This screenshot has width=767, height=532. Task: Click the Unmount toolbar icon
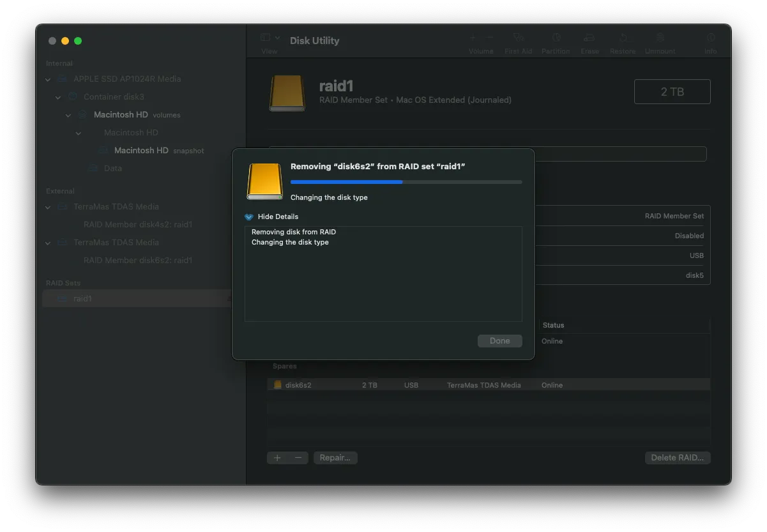click(660, 38)
